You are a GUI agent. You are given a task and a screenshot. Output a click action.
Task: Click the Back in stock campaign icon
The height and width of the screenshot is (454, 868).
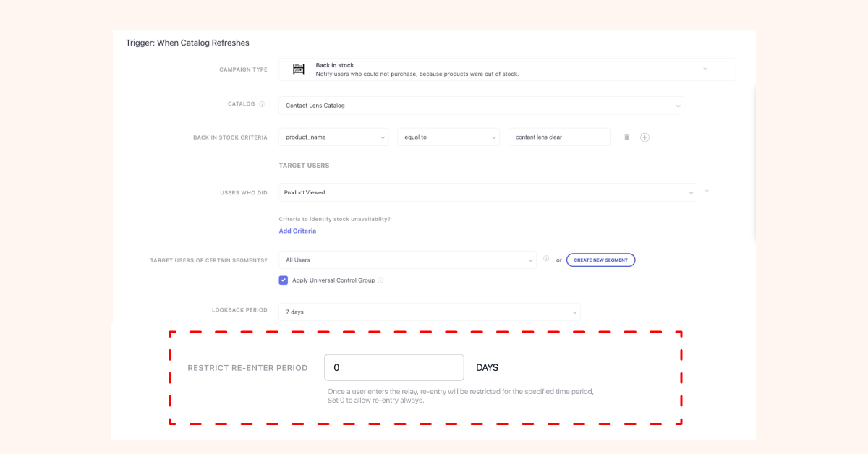tap(298, 69)
